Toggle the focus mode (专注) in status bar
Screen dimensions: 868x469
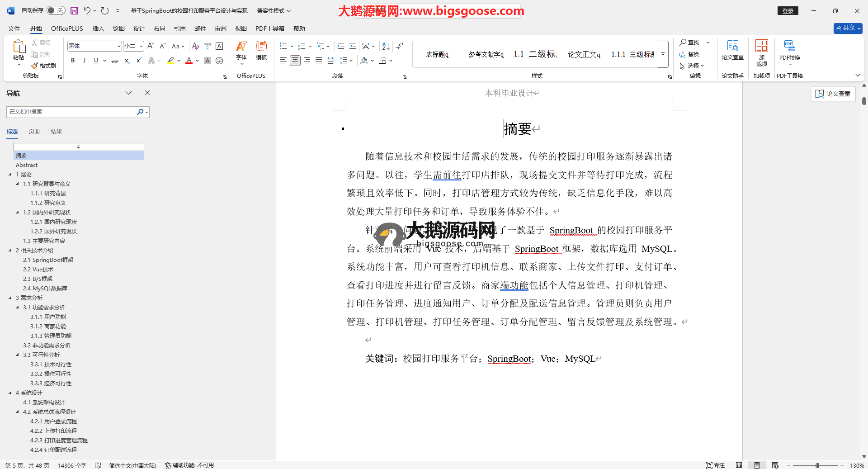click(715, 465)
